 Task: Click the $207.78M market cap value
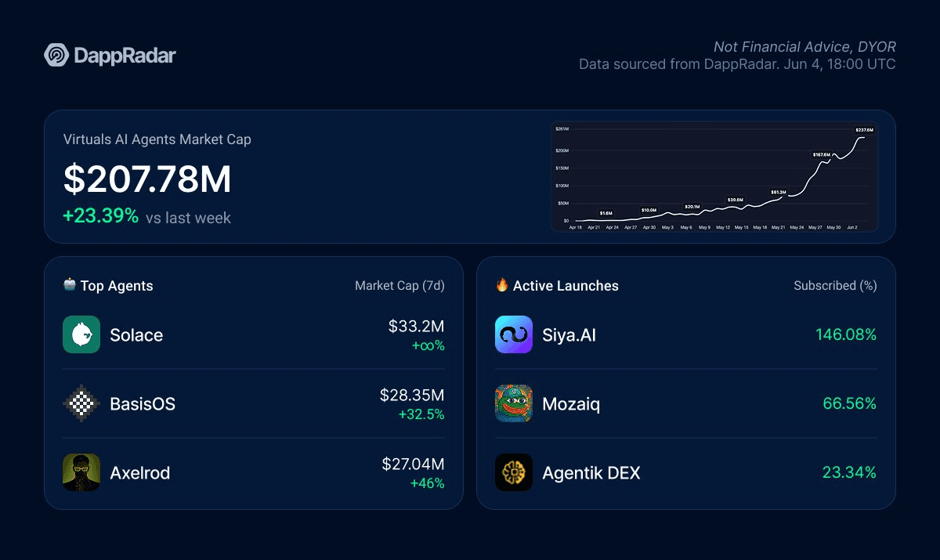147,179
